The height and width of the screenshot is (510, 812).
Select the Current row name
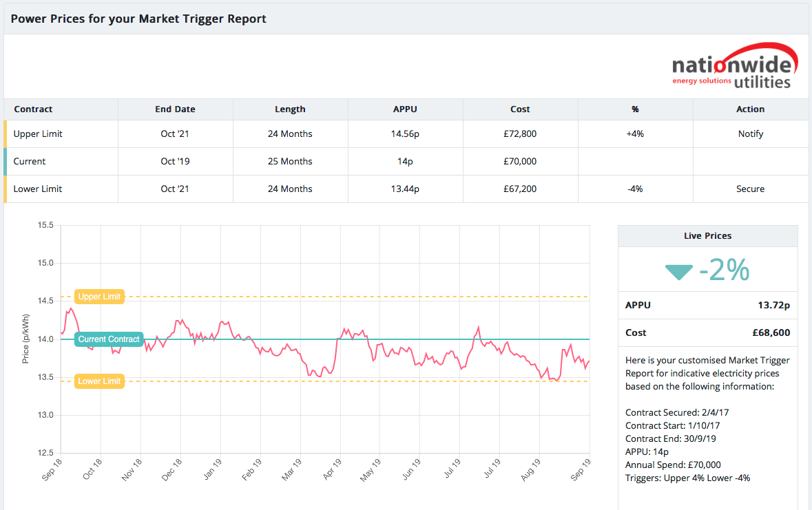pos(30,162)
